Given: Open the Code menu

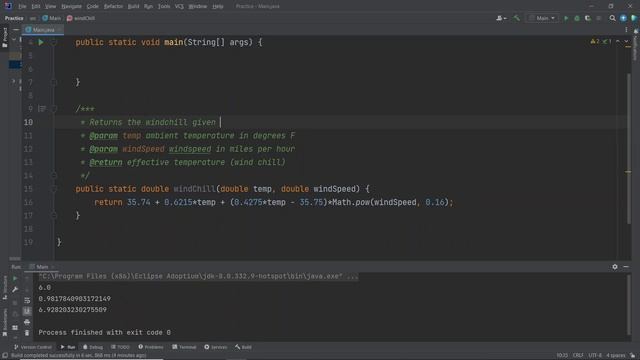Looking at the screenshot, I should click(93, 7).
